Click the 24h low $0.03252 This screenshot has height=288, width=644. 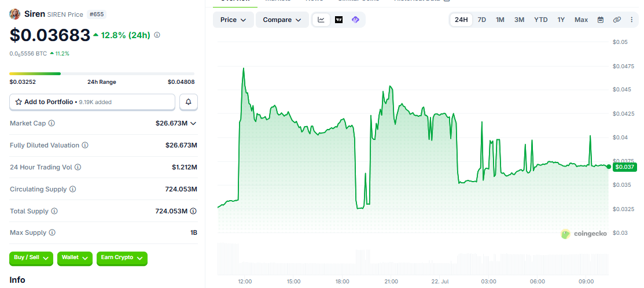[23, 82]
